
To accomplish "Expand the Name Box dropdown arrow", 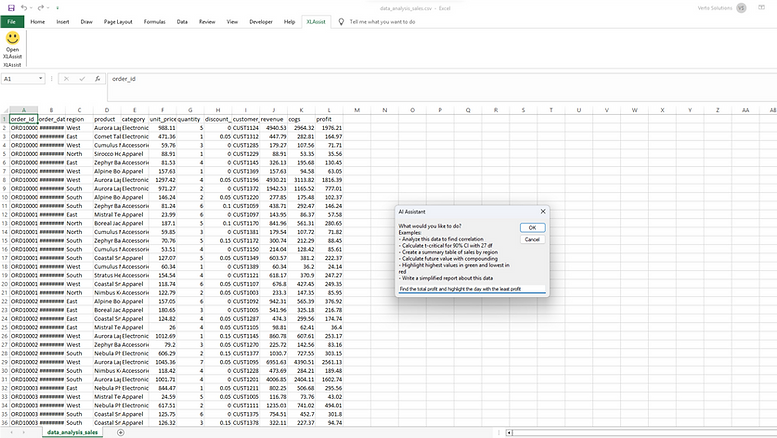I will pos(41,79).
